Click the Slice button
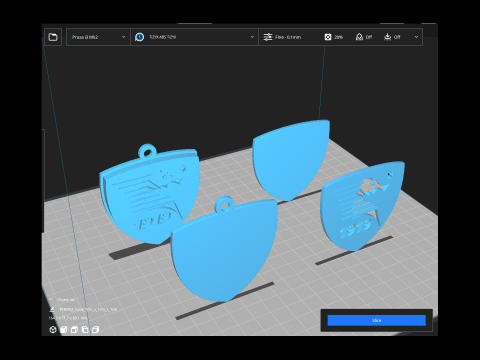The height and width of the screenshot is (360, 480). pyautogui.click(x=377, y=320)
